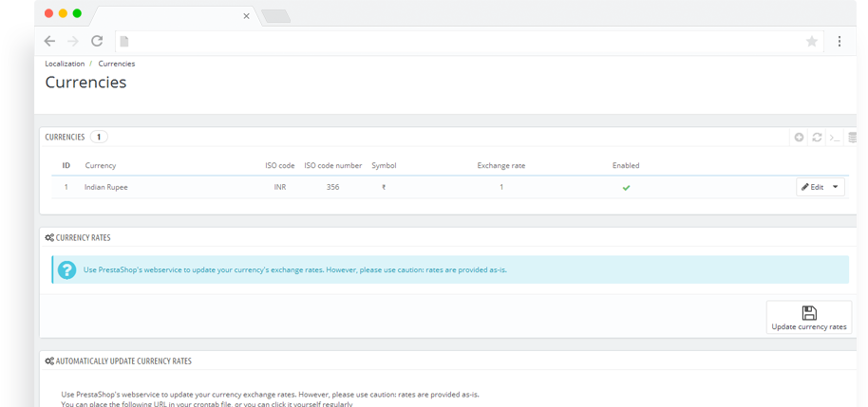Refresh the currencies list icon

[817, 138]
